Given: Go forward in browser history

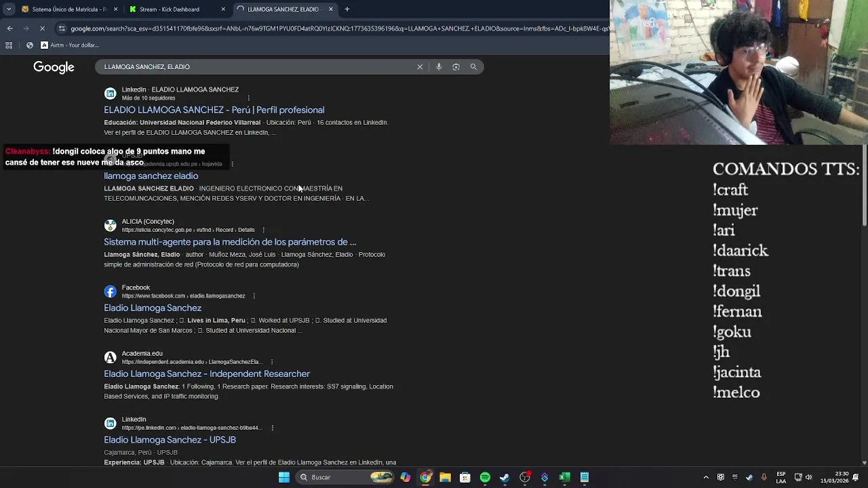Looking at the screenshot, I should (x=26, y=28).
